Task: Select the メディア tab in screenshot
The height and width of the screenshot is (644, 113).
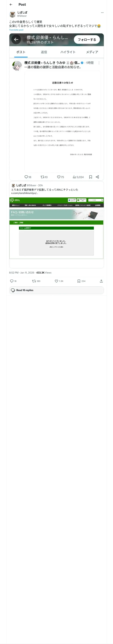Action: coord(92,52)
